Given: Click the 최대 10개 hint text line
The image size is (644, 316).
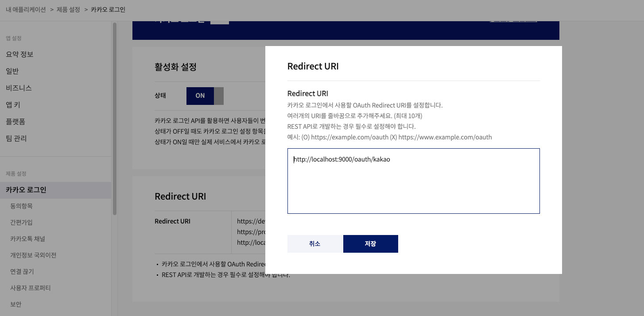Looking at the screenshot, I should click(355, 116).
